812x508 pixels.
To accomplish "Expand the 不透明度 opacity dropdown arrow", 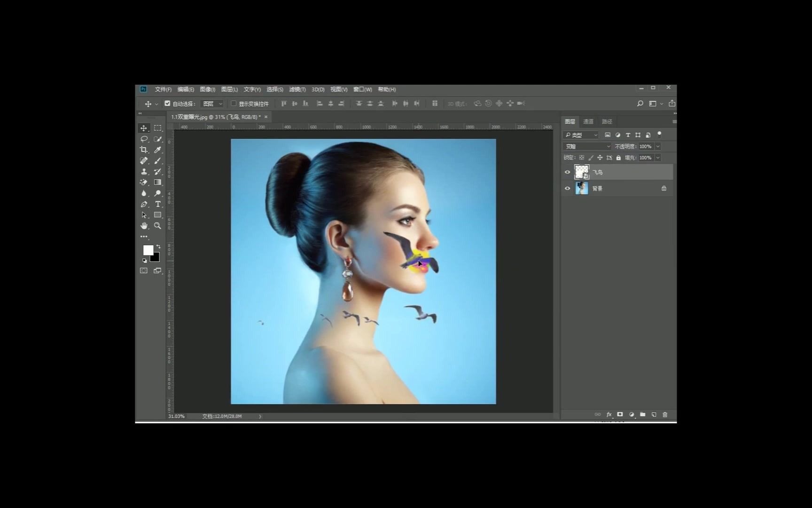I will (x=658, y=146).
